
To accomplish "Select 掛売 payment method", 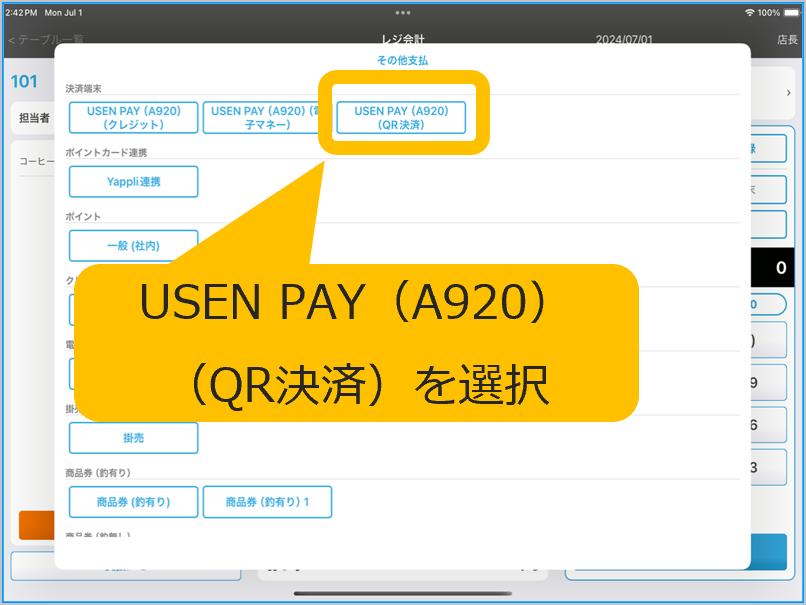I will [x=133, y=438].
